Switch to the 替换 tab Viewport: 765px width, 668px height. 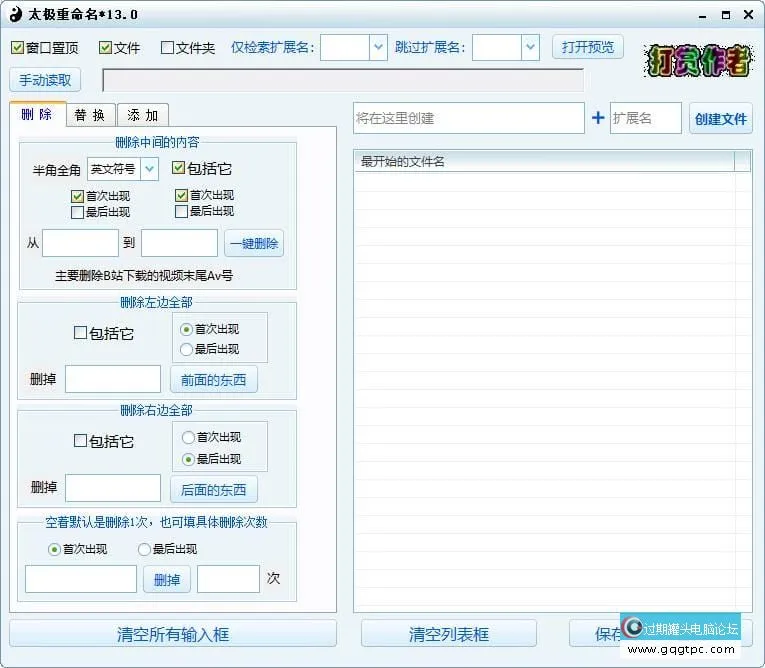pos(91,115)
